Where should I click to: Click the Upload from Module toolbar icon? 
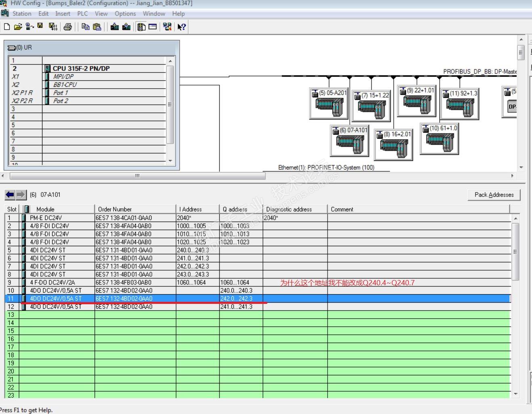(x=126, y=27)
